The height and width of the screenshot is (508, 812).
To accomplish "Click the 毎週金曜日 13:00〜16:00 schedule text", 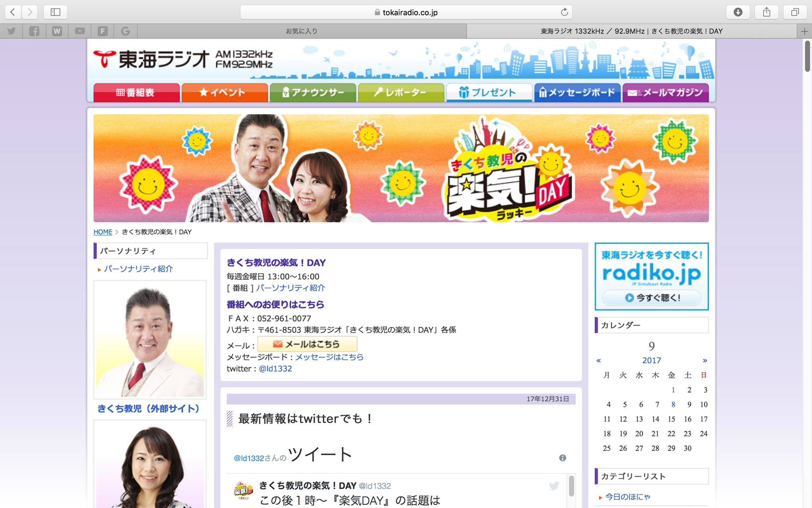I will [x=273, y=276].
